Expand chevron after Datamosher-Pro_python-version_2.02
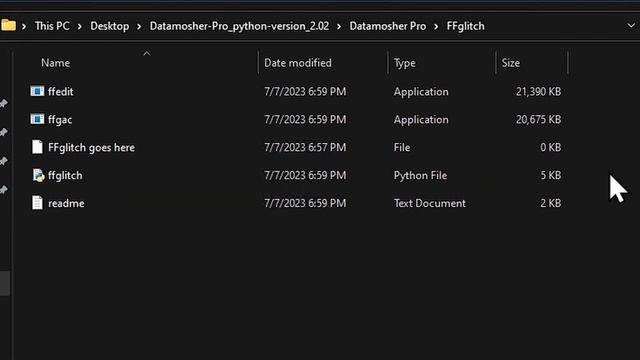The image size is (640, 360). click(x=339, y=27)
